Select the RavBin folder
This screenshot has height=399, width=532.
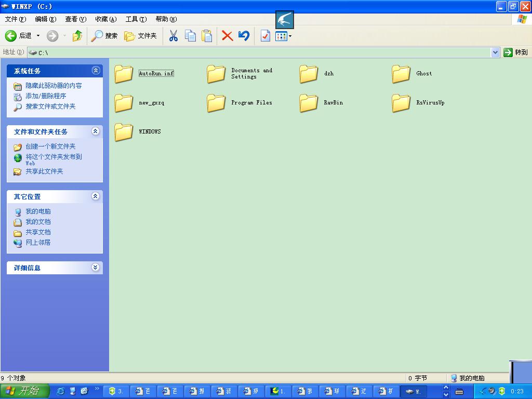(x=321, y=103)
